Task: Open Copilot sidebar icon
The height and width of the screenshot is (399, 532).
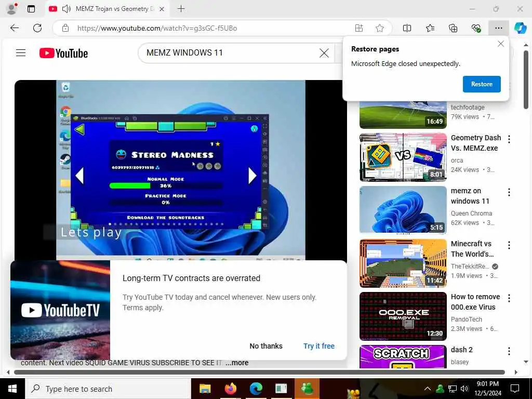Action: [521, 28]
